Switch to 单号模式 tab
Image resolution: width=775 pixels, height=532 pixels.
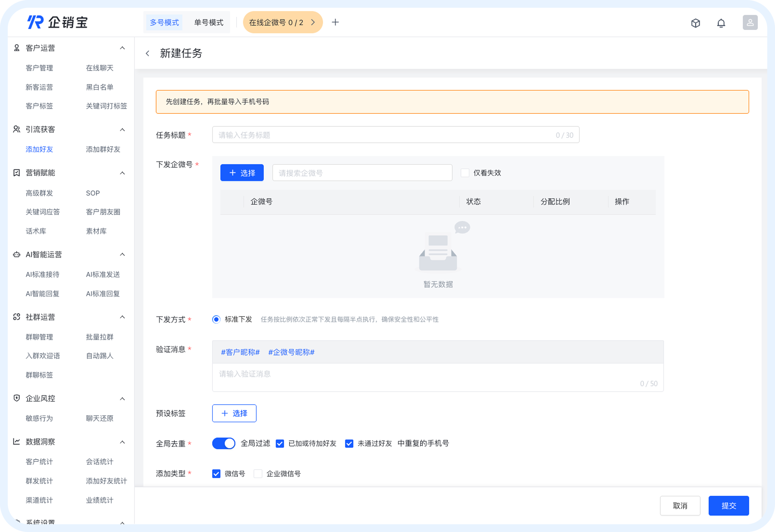(208, 22)
